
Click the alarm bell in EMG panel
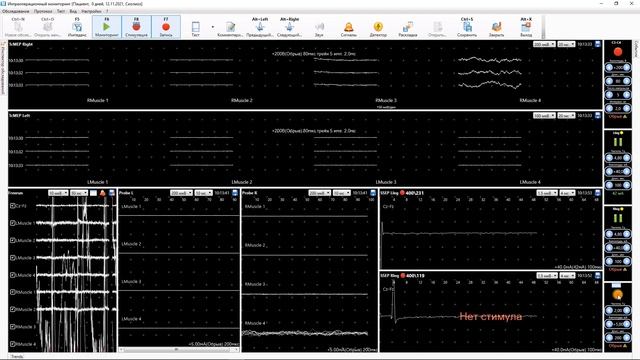(102, 193)
